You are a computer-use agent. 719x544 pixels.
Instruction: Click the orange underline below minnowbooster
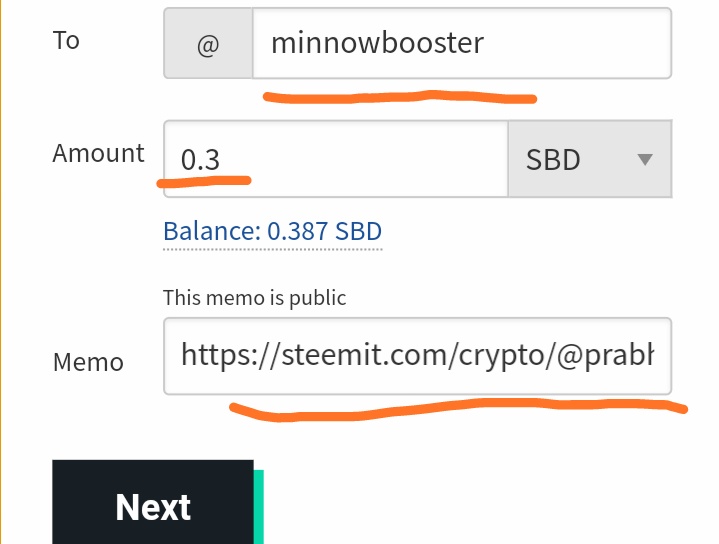(x=400, y=97)
